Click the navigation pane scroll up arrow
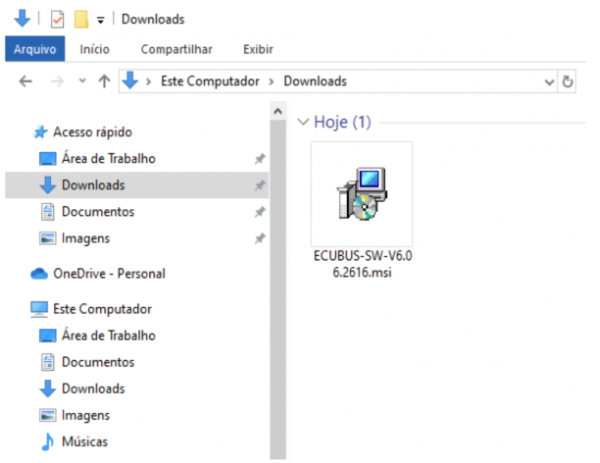The image size is (600, 463). click(x=277, y=113)
